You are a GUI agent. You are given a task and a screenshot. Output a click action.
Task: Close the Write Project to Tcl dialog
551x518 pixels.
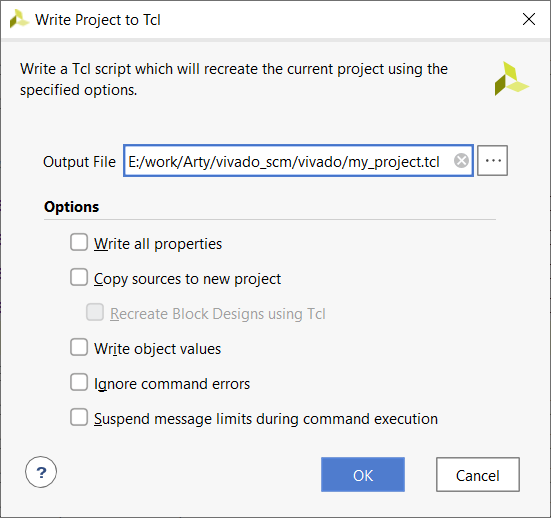coord(529,19)
